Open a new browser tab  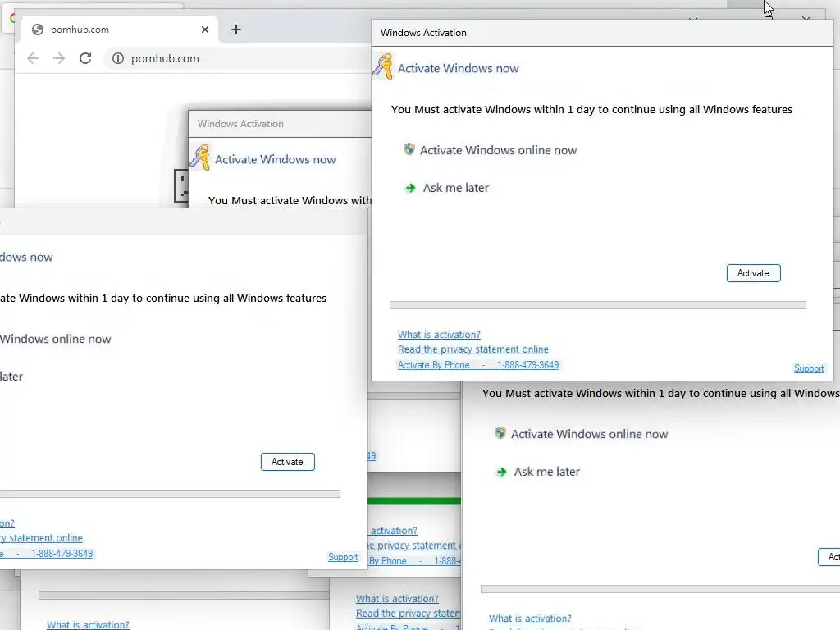click(x=235, y=30)
